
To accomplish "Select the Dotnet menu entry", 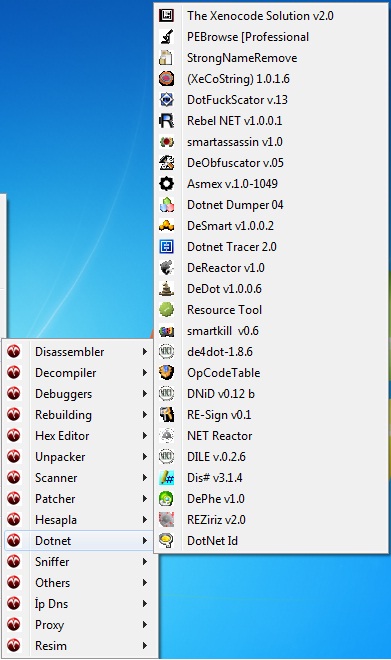I will click(x=80, y=540).
